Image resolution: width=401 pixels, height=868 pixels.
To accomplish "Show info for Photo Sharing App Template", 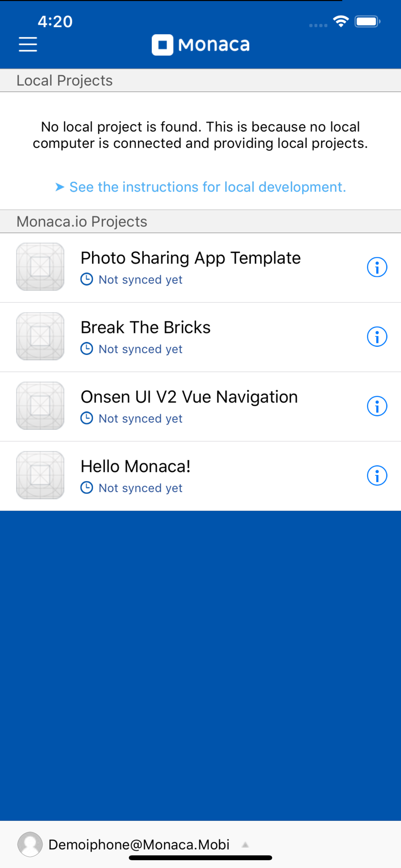I will pos(377,267).
